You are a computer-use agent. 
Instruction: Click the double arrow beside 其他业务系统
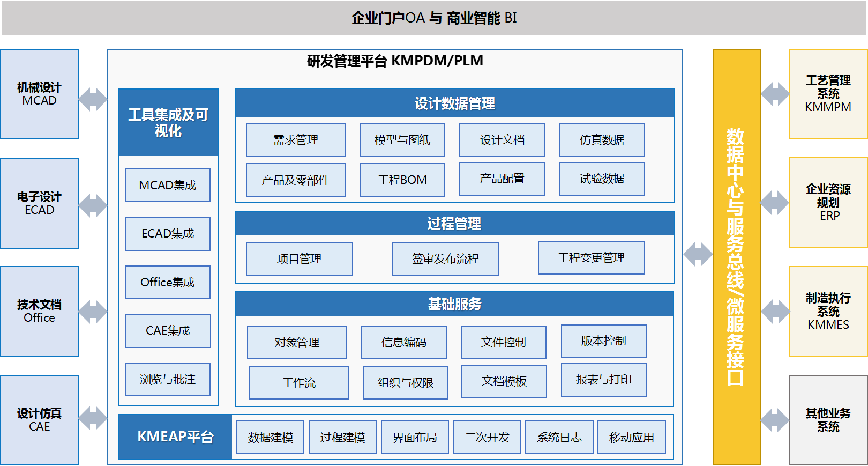[775, 420]
